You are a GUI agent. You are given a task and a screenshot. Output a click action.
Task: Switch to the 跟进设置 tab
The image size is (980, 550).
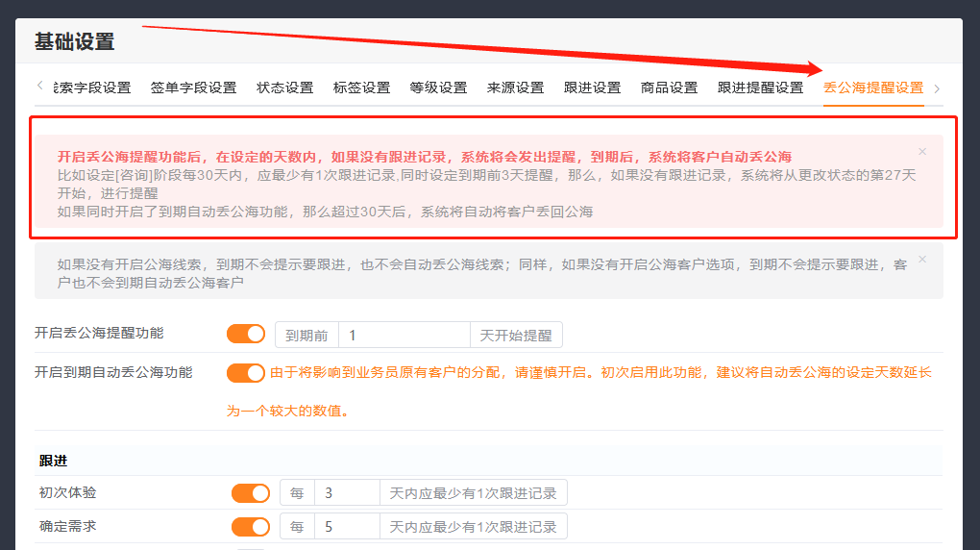[x=592, y=87]
